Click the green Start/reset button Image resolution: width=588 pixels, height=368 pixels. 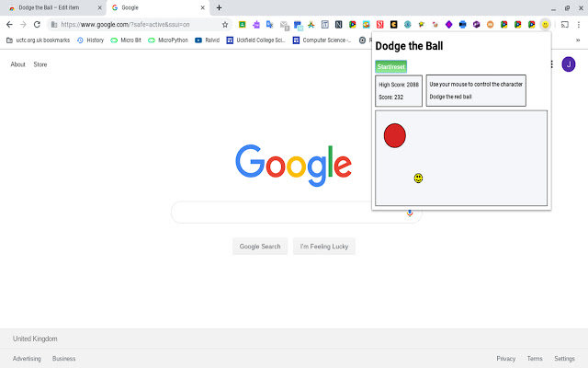pos(390,67)
